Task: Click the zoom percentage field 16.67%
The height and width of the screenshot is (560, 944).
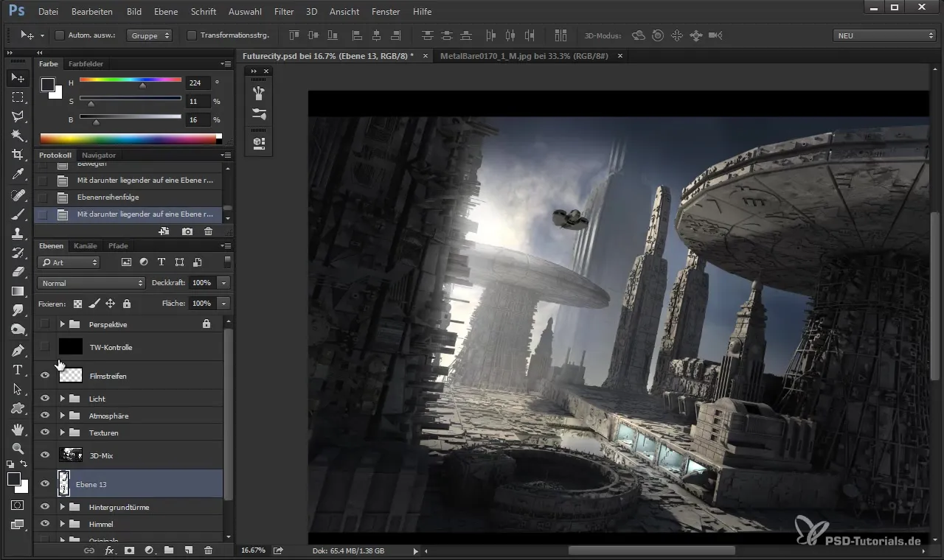Action: click(254, 550)
